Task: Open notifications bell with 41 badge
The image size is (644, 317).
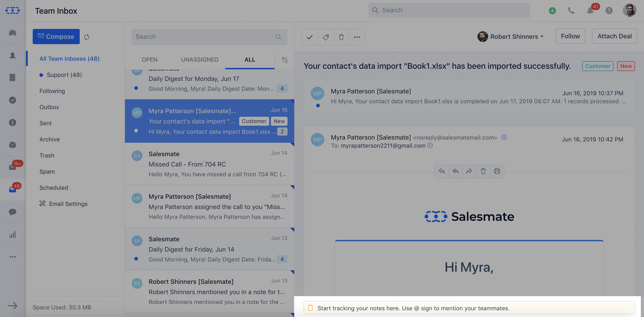Action: pyautogui.click(x=590, y=11)
